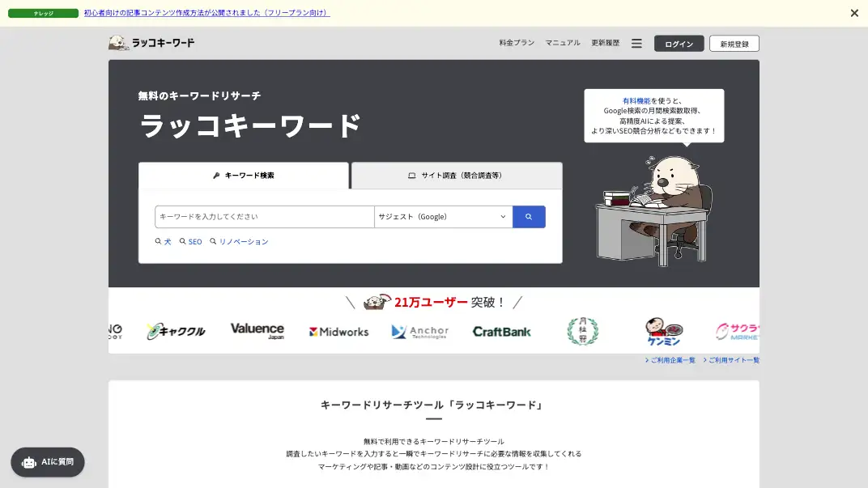
Task: Click the 無料のキーワードリサーチ subtitle
Action: pyautogui.click(x=199, y=95)
